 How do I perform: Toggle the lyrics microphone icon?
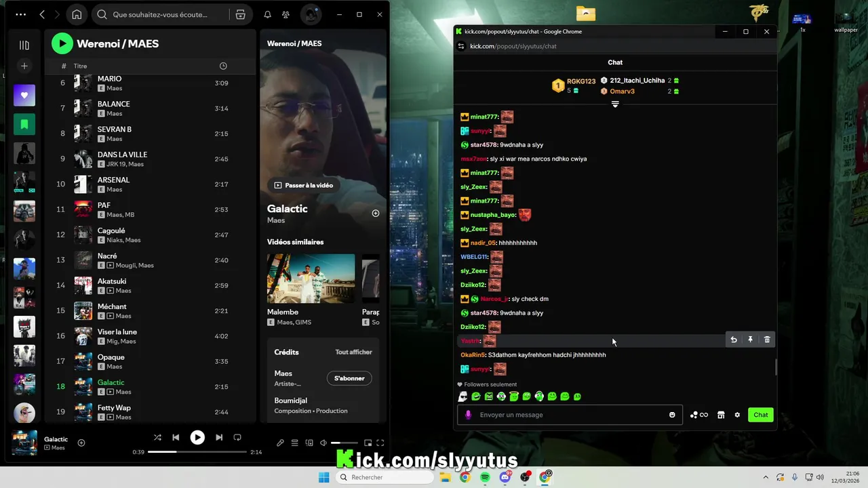(x=280, y=443)
